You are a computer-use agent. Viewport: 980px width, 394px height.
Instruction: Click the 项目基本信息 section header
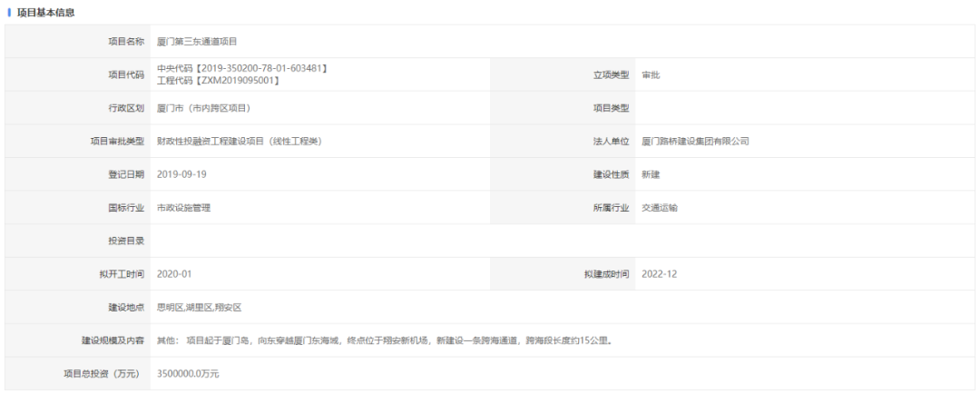(x=45, y=12)
